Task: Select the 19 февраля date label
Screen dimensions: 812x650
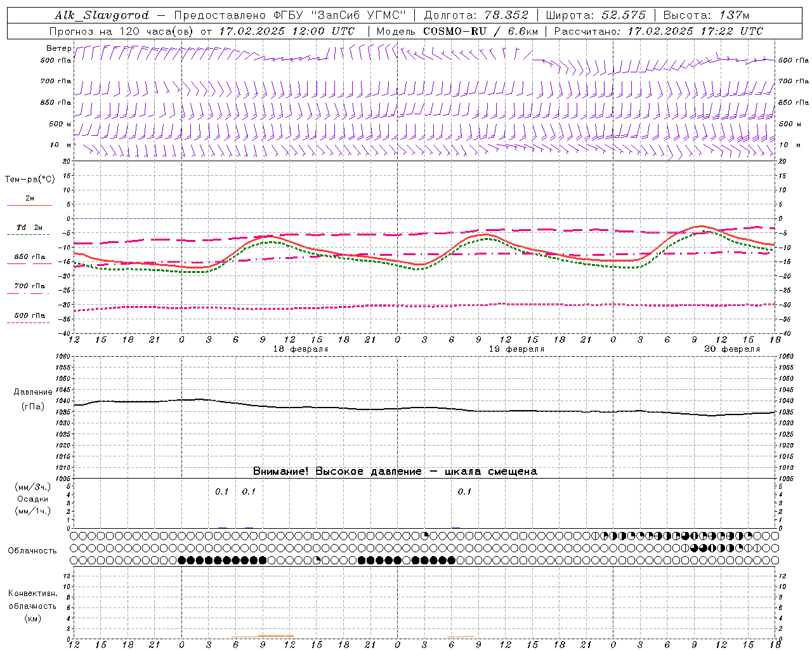Action: (x=516, y=349)
